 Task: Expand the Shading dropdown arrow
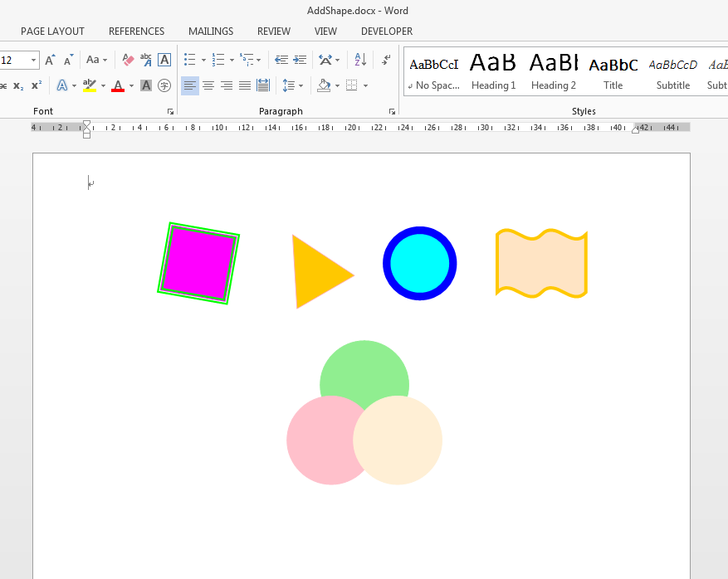click(x=337, y=85)
